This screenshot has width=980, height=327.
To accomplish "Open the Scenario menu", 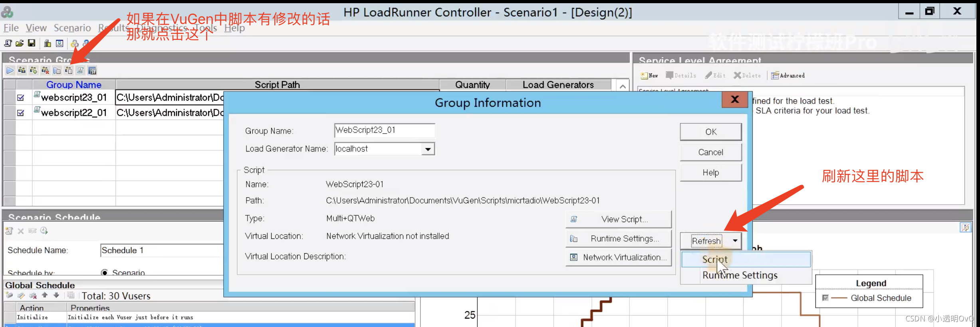I will tap(72, 28).
